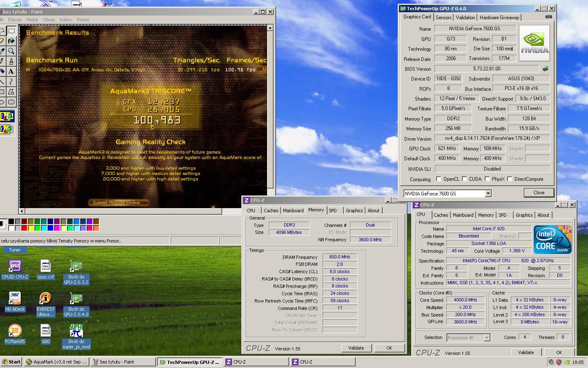The image size is (588, 368).
Task: Open CPUID CPU-Z desktop shortcut
Action: 15,270
